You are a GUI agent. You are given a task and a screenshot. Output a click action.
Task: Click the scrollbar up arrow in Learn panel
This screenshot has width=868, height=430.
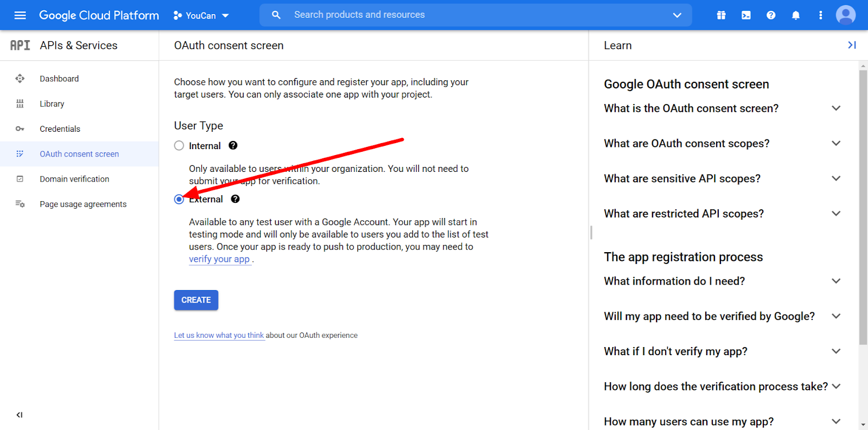(863, 66)
